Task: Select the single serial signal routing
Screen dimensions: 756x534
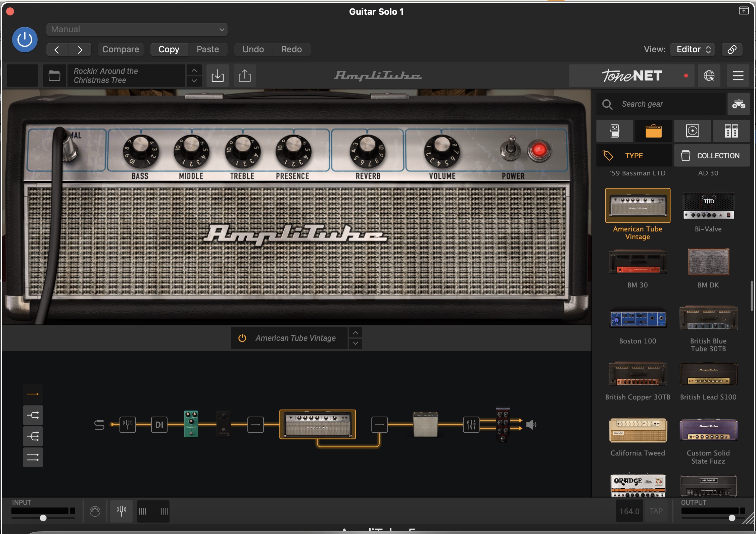Action: click(x=33, y=394)
